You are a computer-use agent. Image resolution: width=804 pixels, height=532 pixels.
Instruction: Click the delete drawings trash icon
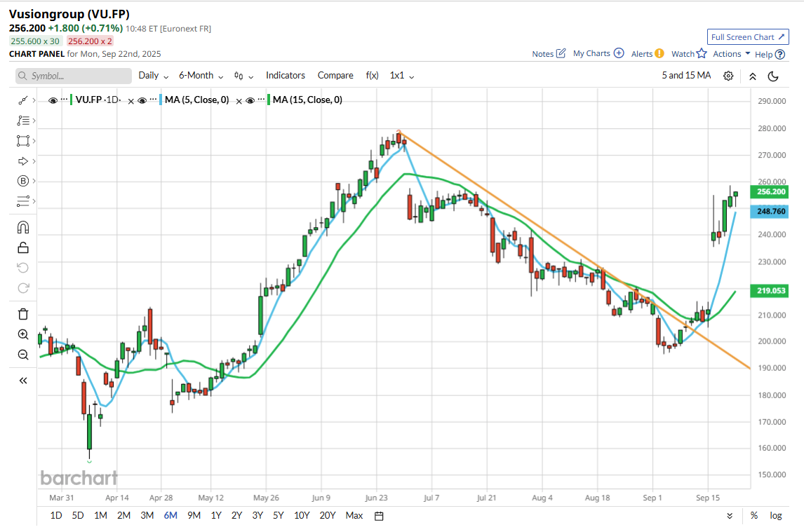coord(23,313)
